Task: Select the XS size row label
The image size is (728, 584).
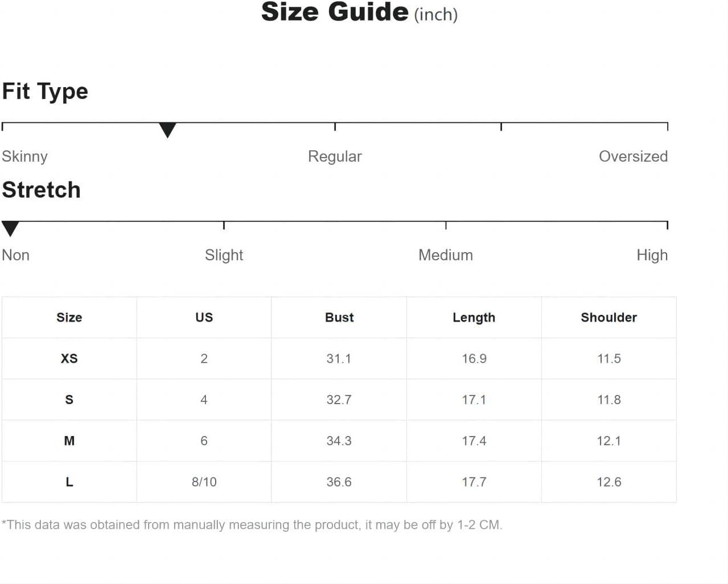Action: (x=69, y=359)
